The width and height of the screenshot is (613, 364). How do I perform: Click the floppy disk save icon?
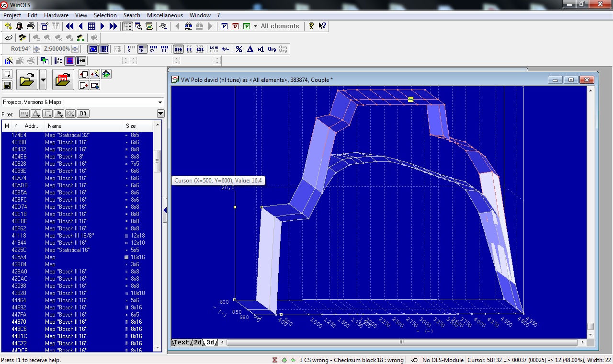pyautogui.click(x=7, y=85)
